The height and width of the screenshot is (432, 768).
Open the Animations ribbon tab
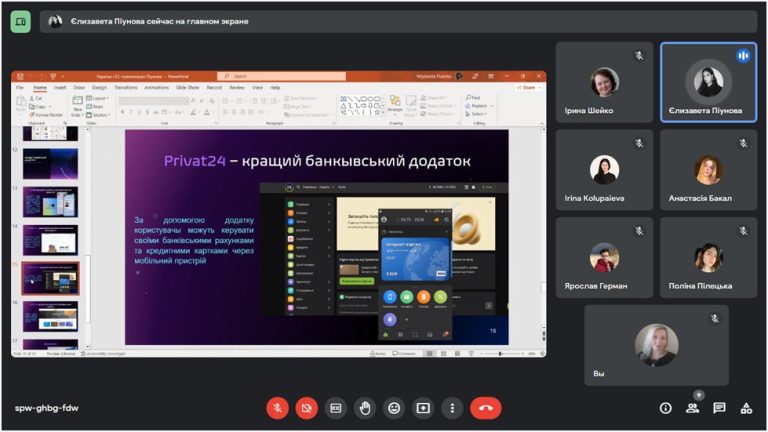pyautogui.click(x=156, y=88)
